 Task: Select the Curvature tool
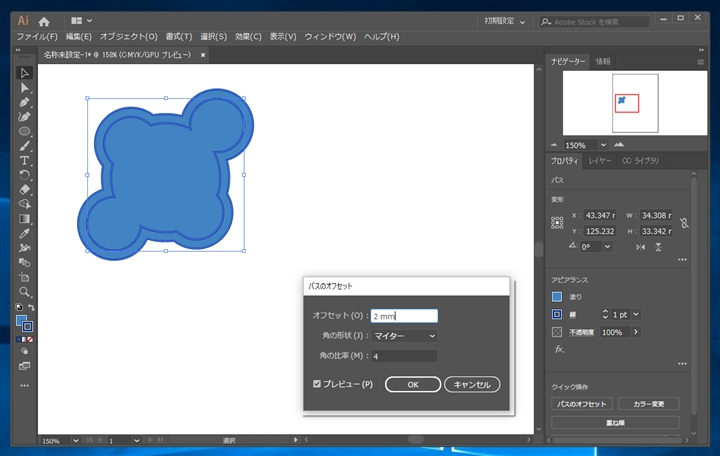pyautogui.click(x=24, y=117)
